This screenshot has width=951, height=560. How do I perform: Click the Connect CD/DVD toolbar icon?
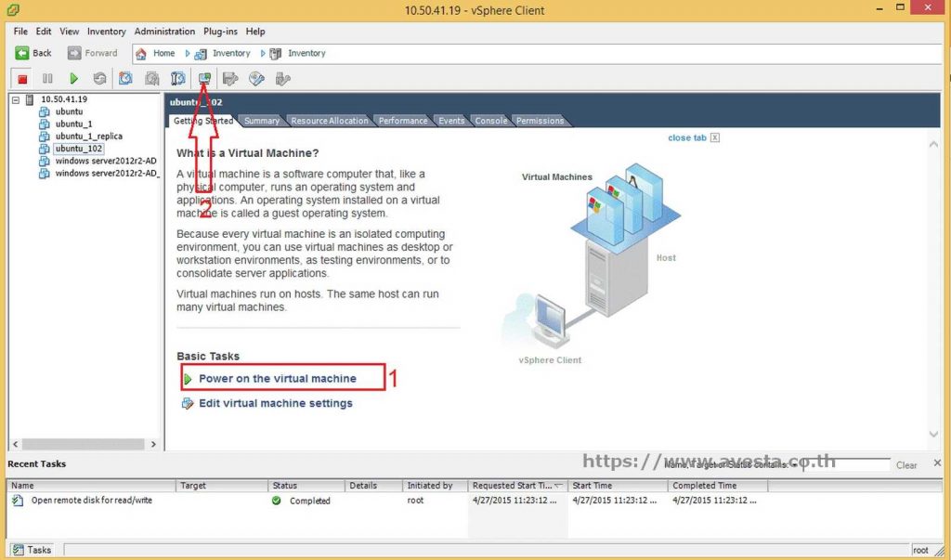[256, 78]
